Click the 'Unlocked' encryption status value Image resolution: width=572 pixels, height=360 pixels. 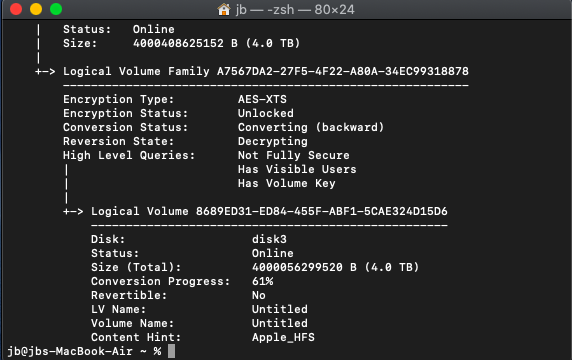tap(266, 113)
